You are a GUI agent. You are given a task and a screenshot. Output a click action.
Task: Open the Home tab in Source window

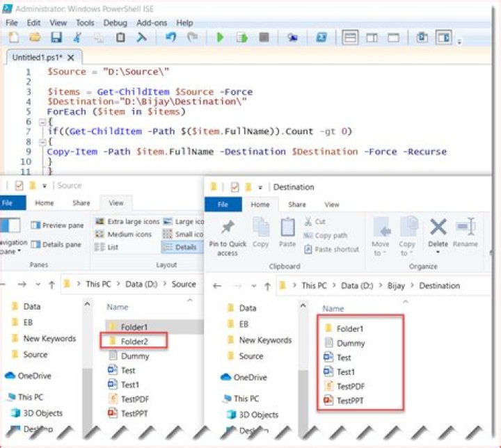[x=45, y=203]
